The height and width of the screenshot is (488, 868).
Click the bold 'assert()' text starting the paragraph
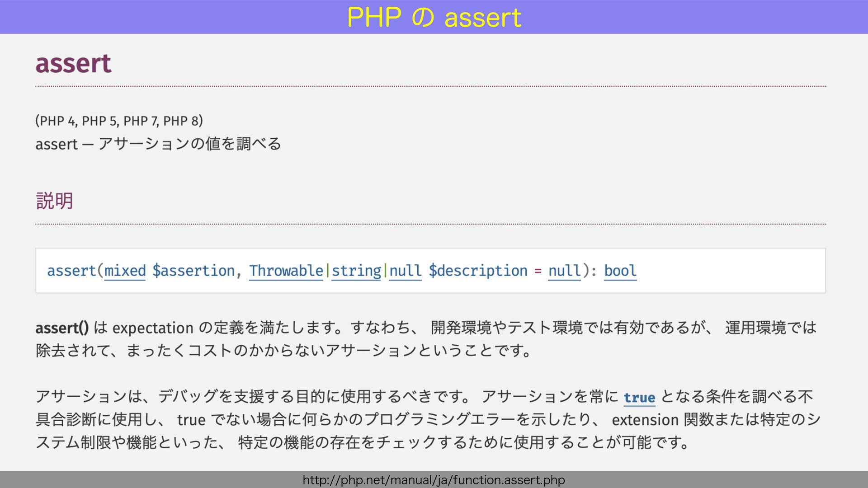coord(62,328)
